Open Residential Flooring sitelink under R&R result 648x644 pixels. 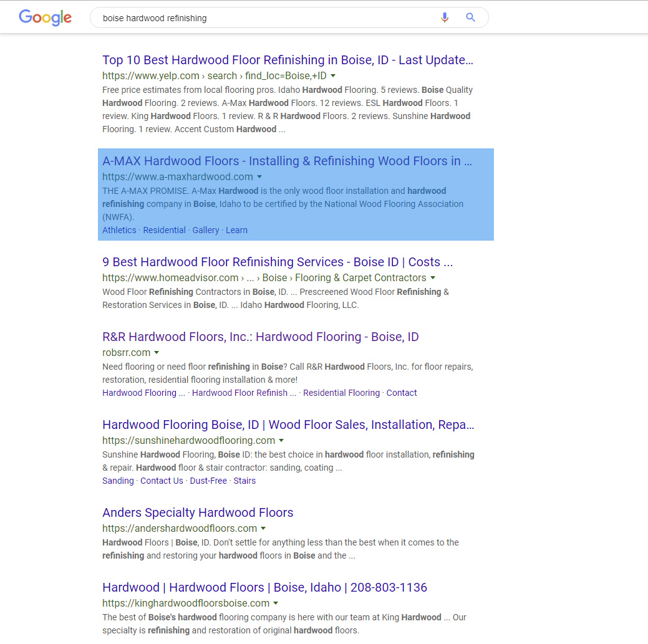[x=341, y=393]
